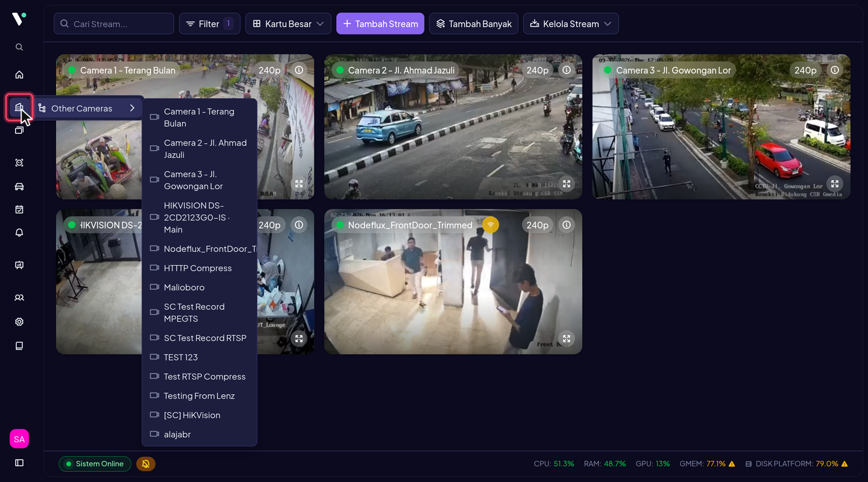
Task: Choose TEST 123 from the camera list
Action: (x=200, y=357)
